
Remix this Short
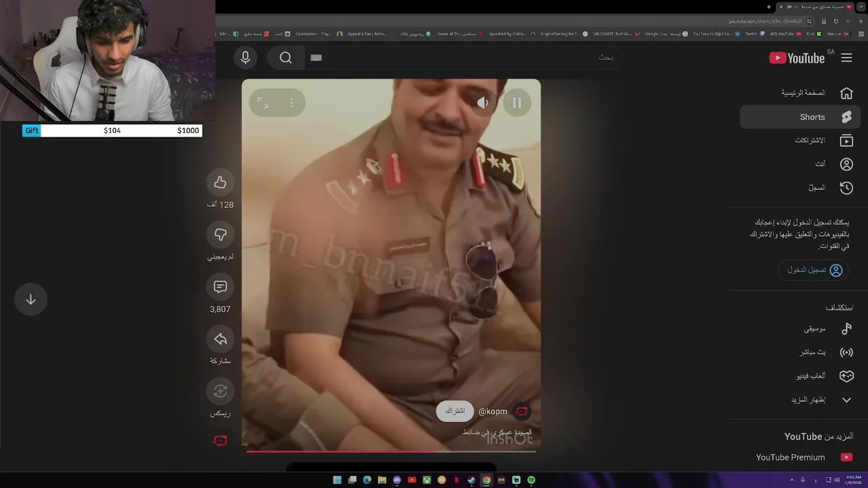pos(220,391)
